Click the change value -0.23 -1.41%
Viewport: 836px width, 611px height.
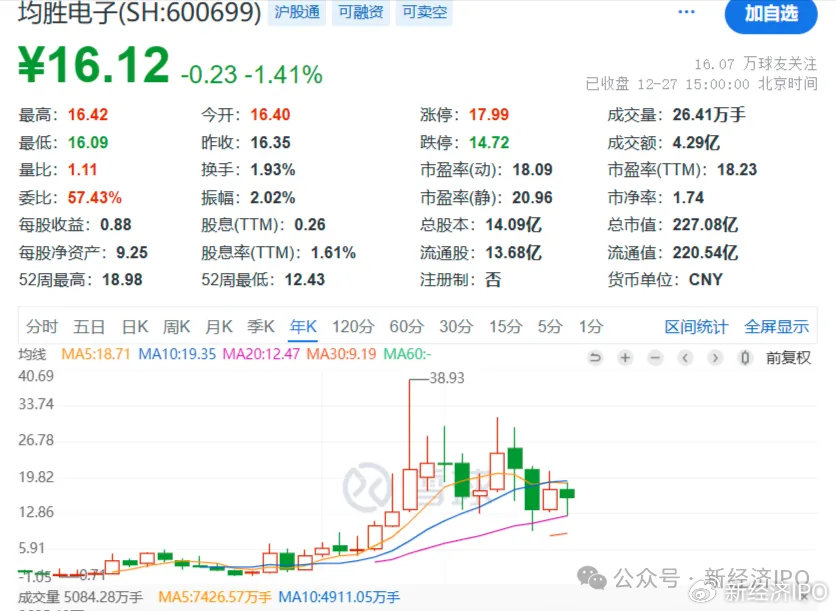click(x=252, y=74)
